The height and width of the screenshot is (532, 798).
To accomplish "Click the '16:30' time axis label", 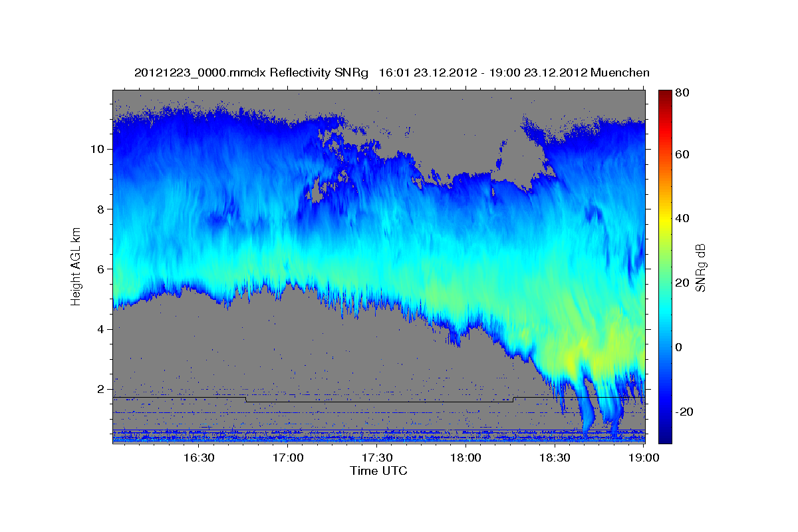I will coord(198,458).
